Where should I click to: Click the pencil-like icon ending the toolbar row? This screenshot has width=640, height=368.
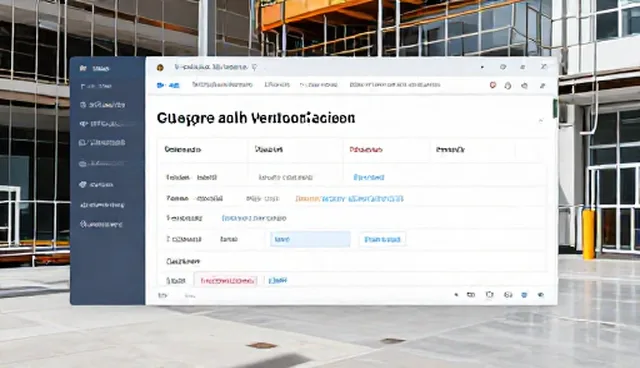pyautogui.click(x=542, y=85)
